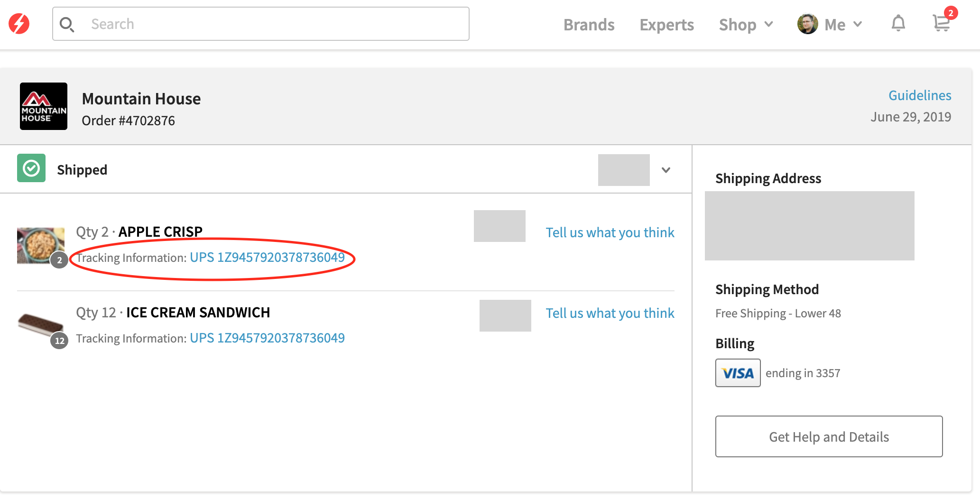
Task: Click the Shipping Method heading
Action: (767, 289)
